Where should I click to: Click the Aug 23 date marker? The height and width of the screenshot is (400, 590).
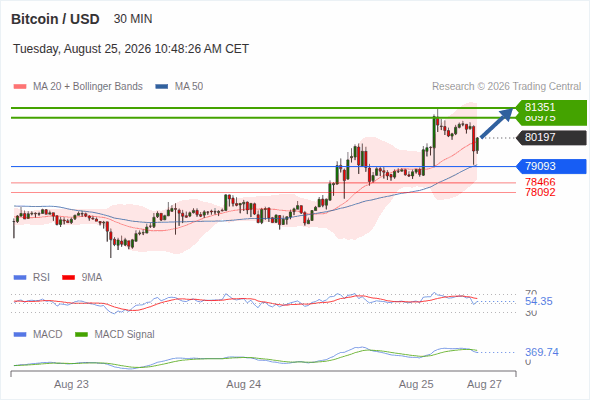71,384
